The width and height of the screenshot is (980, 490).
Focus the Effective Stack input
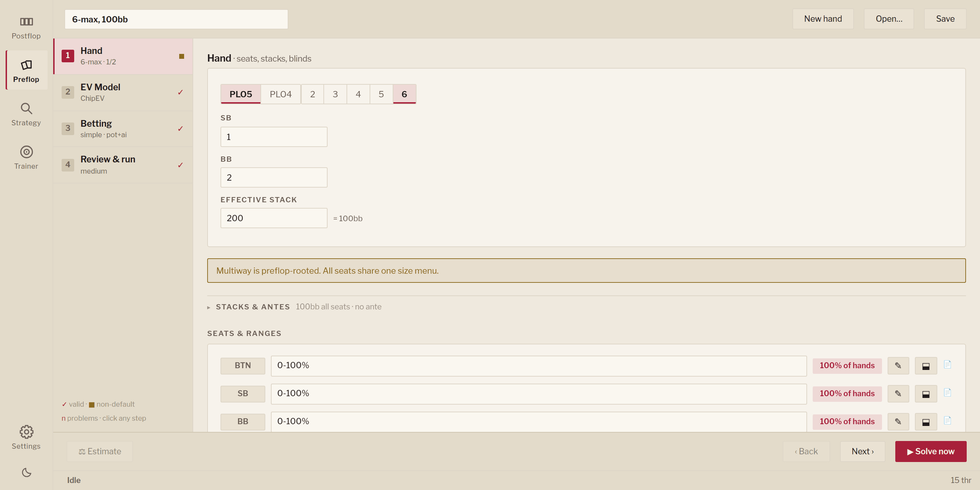[x=274, y=218]
